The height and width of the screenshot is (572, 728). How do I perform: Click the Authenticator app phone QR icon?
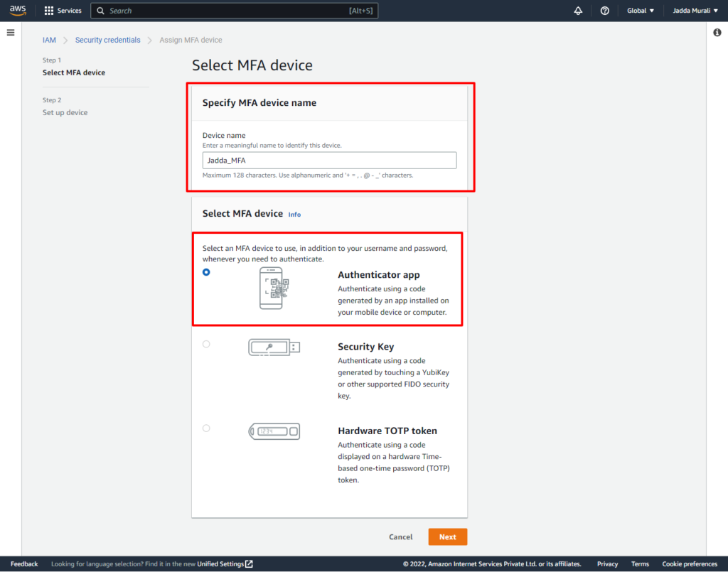click(274, 288)
